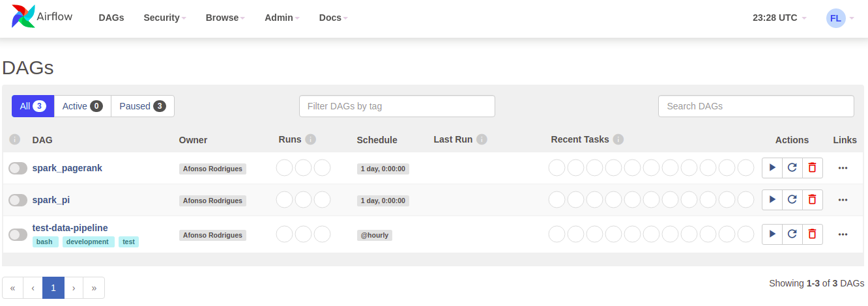This screenshot has width=868, height=306.
Task: Switch to the Paused filter tab
Action: tap(143, 106)
